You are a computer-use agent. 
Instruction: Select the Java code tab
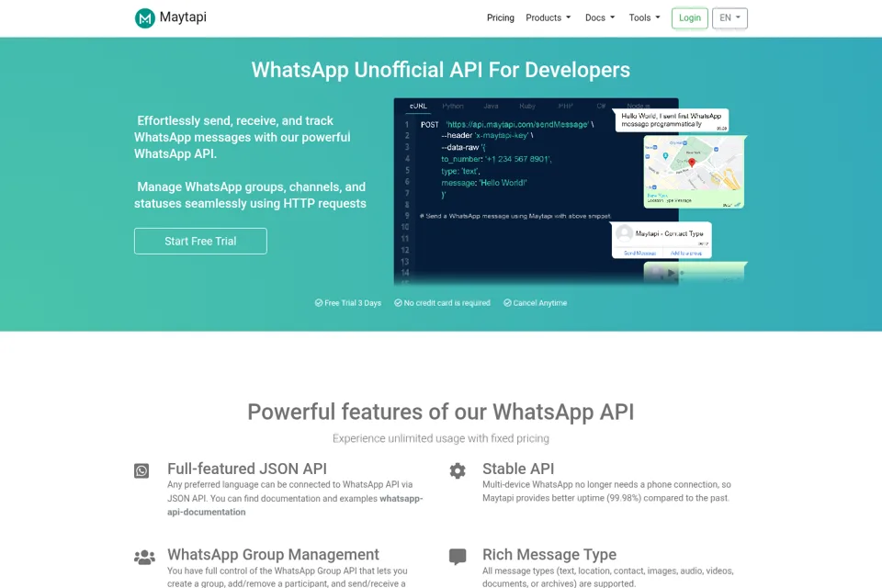(491, 106)
